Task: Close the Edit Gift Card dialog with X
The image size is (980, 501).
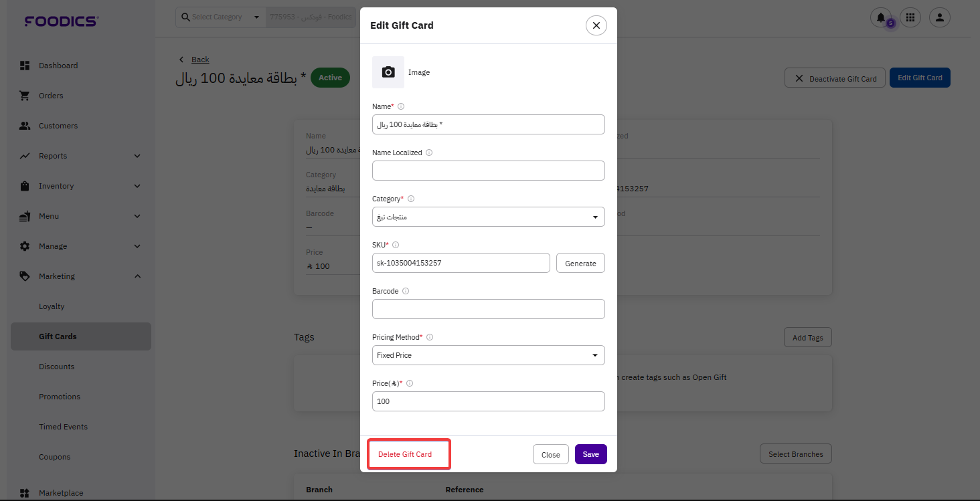Action: point(596,25)
